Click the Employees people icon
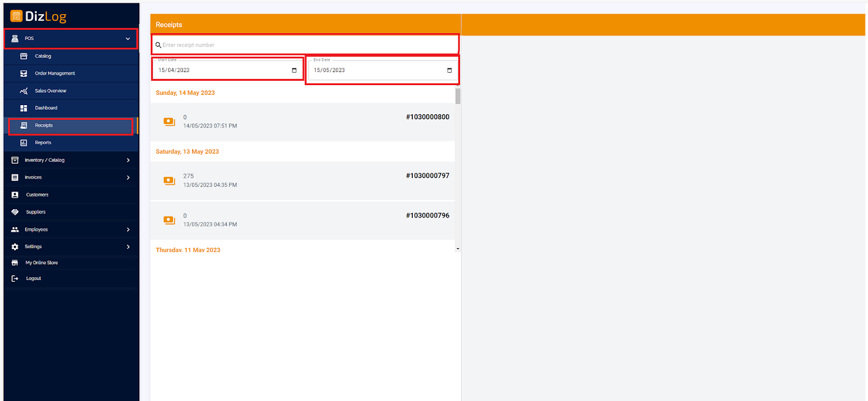 (15, 230)
